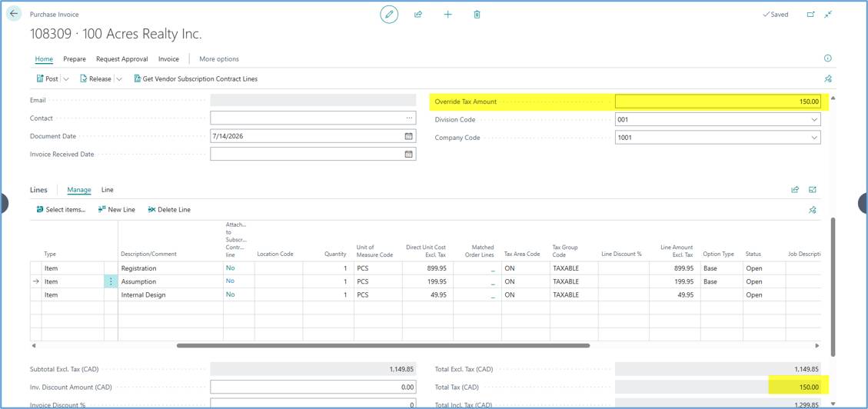Viewport: 868px width, 409px height.
Task: Click Delete Line button
Action: click(169, 210)
